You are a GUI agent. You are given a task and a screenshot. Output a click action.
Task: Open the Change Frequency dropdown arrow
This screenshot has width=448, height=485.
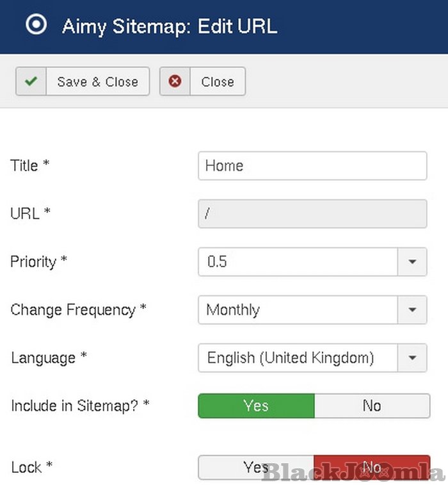[x=412, y=310]
